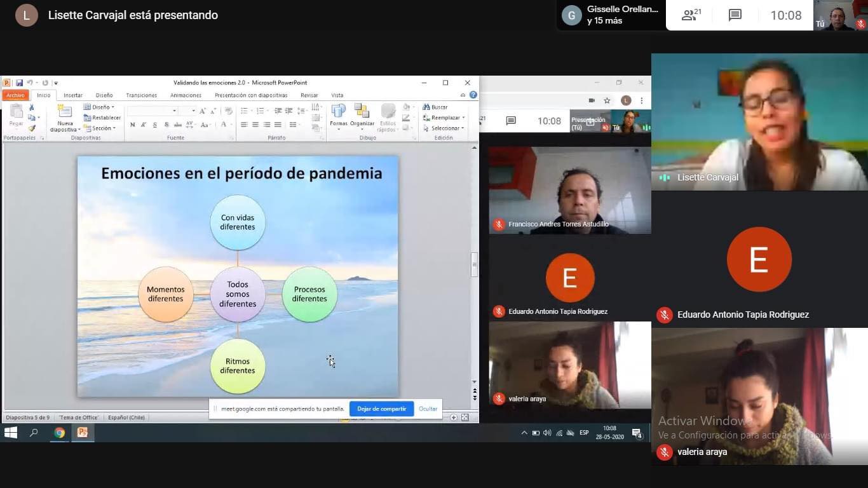Toggle center paragraph alignment
Viewport: 868px width, 488px height.
pyautogui.click(x=255, y=125)
